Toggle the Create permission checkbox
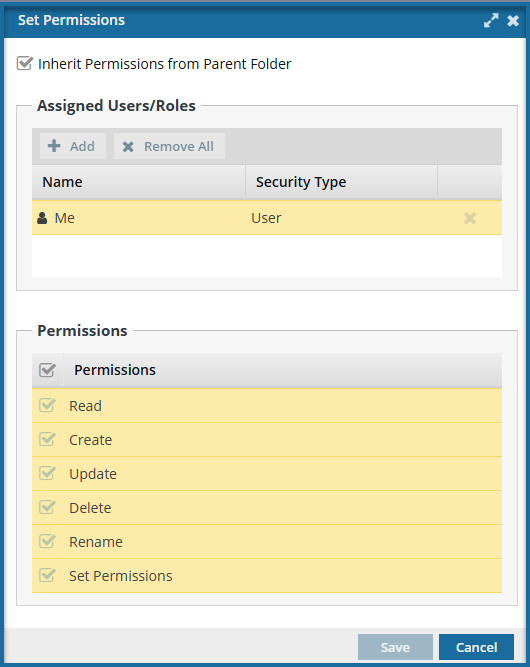The image size is (530, 667). [x=47, y=439]
